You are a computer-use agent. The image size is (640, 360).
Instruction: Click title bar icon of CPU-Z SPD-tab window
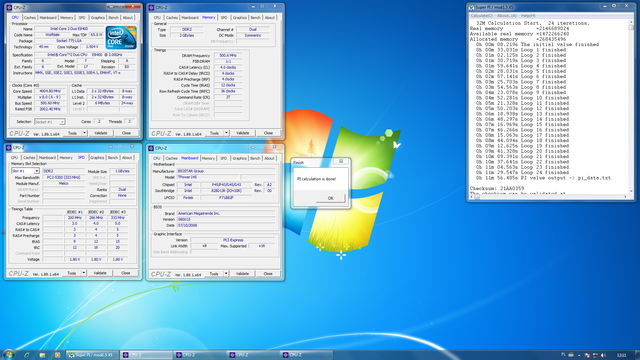coord(9,147)
